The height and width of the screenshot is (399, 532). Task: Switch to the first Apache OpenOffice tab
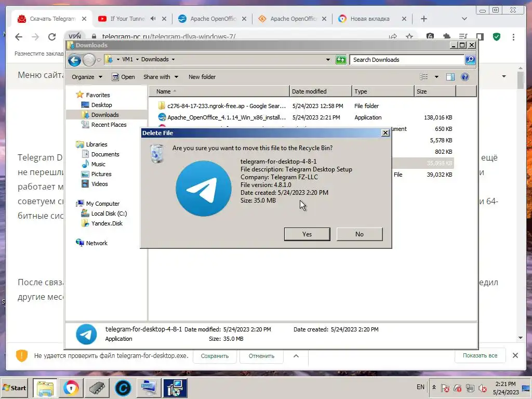point(213,19)
